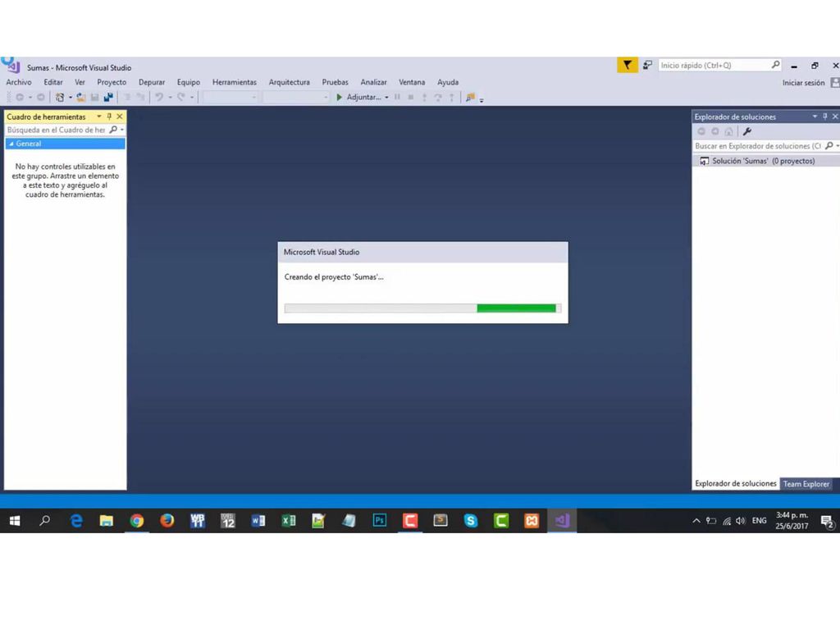Image resolution: width=840 pixels, height=630 pixels.
Task: Open Photoshop from the taskbar
Action: pos(379,520)
